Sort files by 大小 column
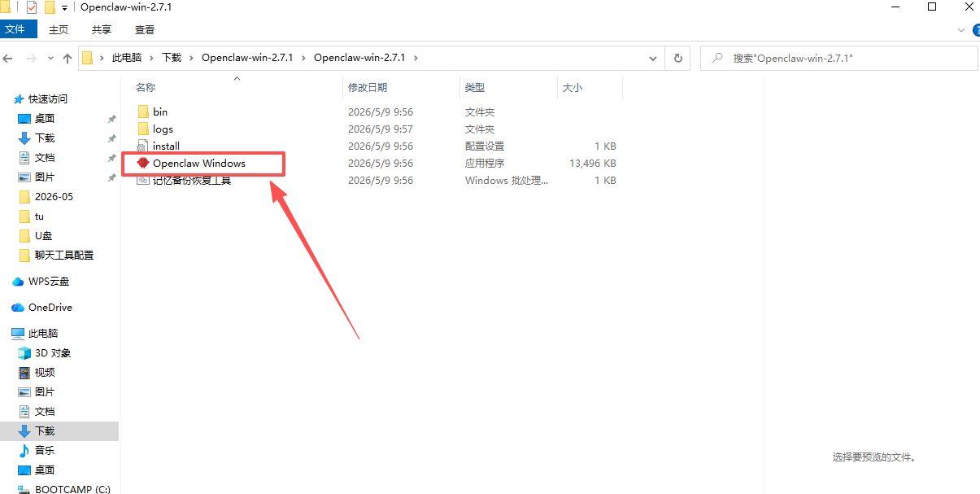 [572, 87]
